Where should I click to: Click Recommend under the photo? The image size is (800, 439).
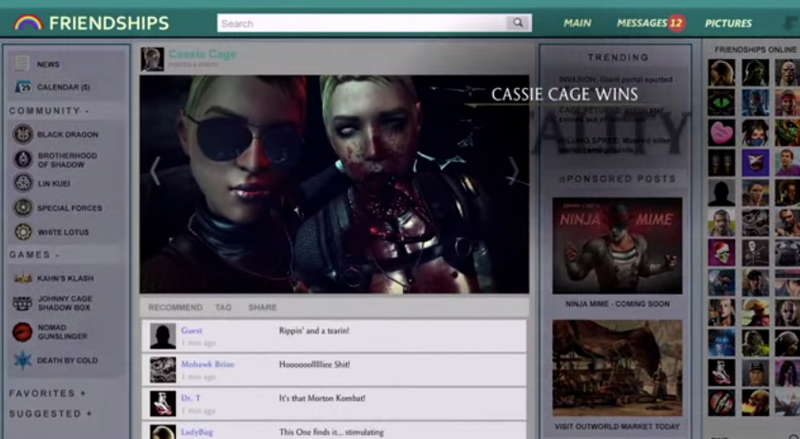pyautogui.click(x=175, y=307)
